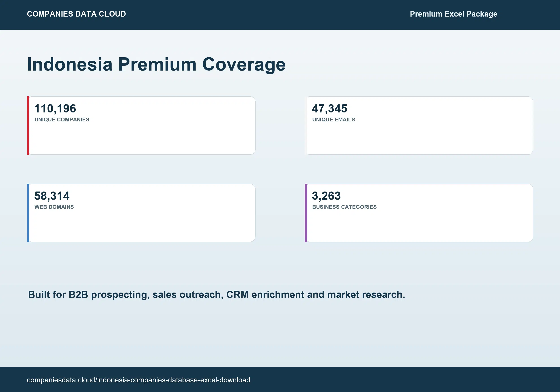Click the COMPANIES DATA CLOUD header text
This screenshot has height=392, width=560.
[76, 14]
